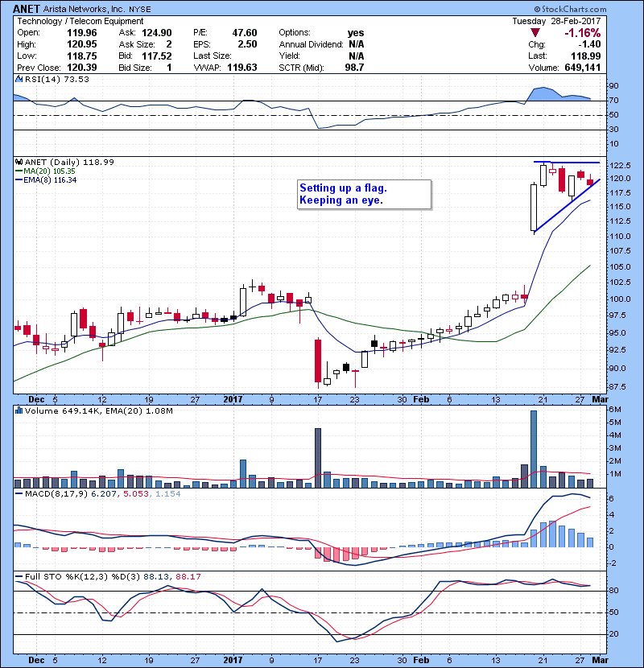This screenshot has width=644, height=668.
Task: Click the SCTR (Mid) value 98.7
Action: 354,68
